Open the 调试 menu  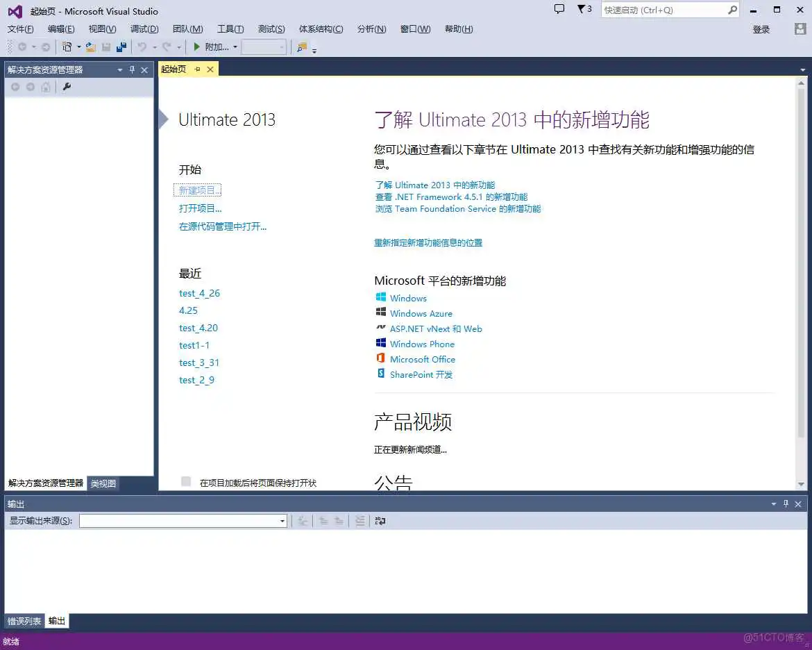click(144, 28)
